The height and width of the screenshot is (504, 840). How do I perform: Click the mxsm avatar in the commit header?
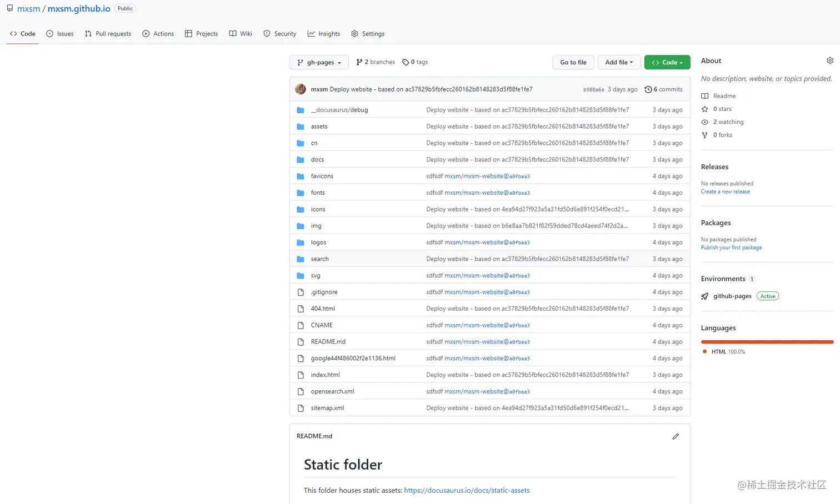point(301,89)
